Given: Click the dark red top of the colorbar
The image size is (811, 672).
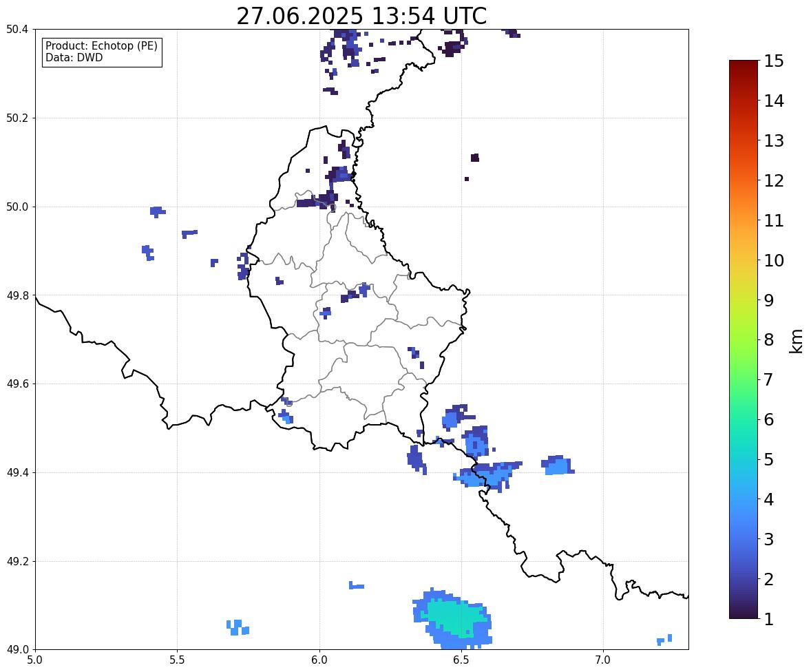Looking at the screenshot, I should click(744, 64).
